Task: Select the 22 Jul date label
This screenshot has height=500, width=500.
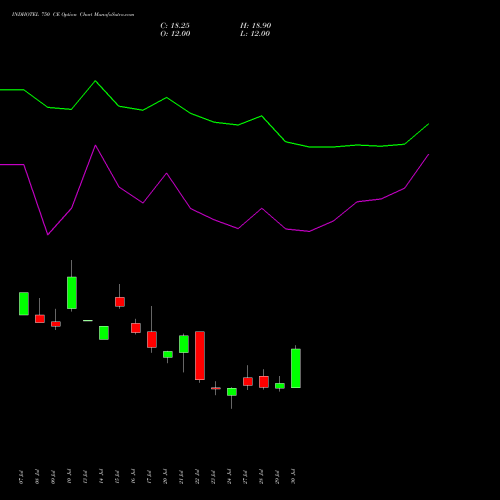Action: click(x=197, y=477)
